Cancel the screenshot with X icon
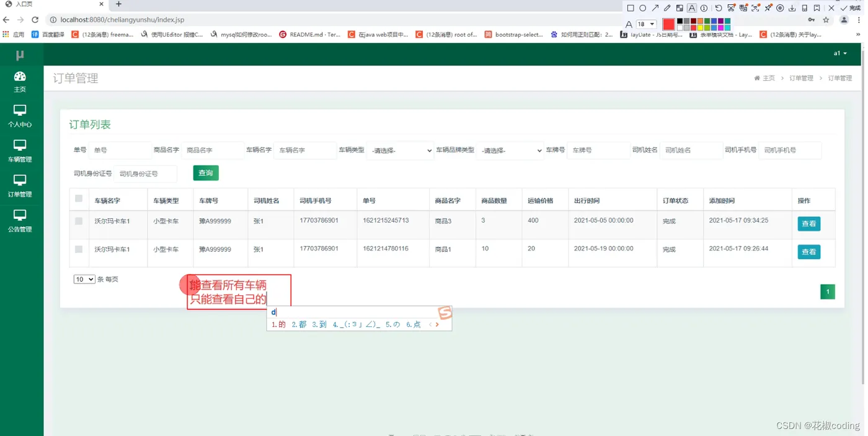This screenshot has height=436, width=868. point(831,8)
